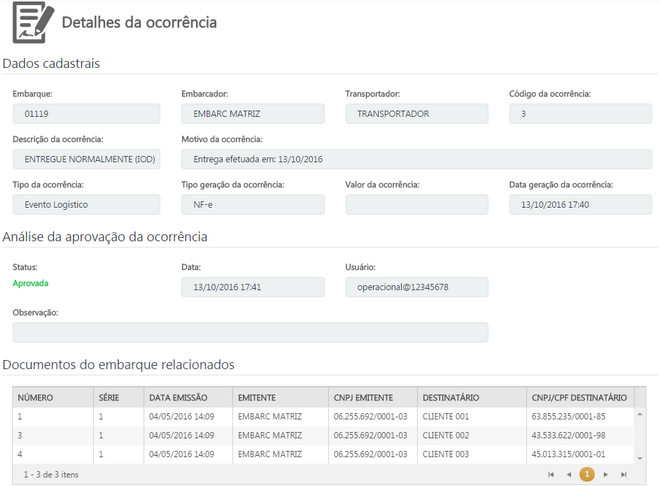The width and height of the screenshot is (660, 486).
Task: Click the Motivo da ocorrência field
Action: click(x=417, y=159)
